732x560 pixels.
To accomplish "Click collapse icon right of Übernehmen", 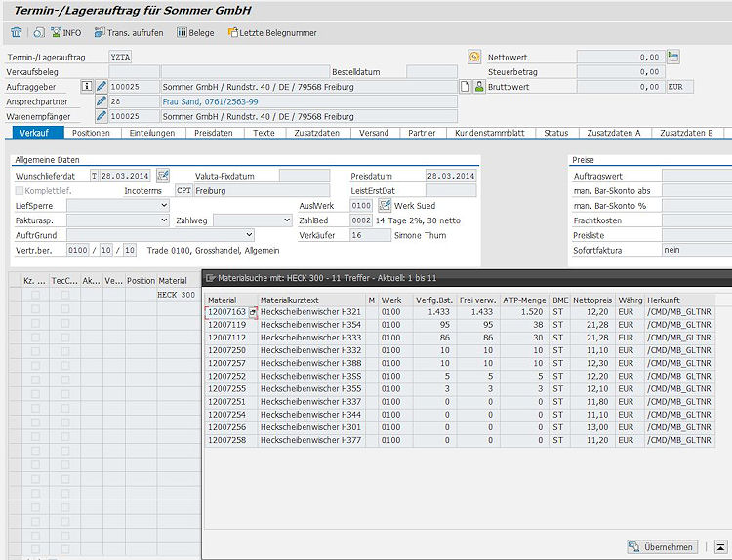I will pos(721,547).
